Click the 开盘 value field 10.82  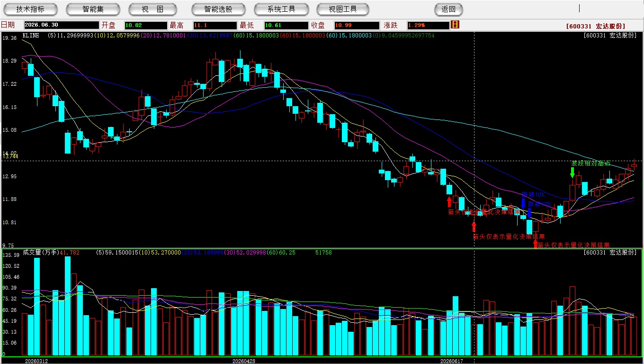tap(145, 25)
